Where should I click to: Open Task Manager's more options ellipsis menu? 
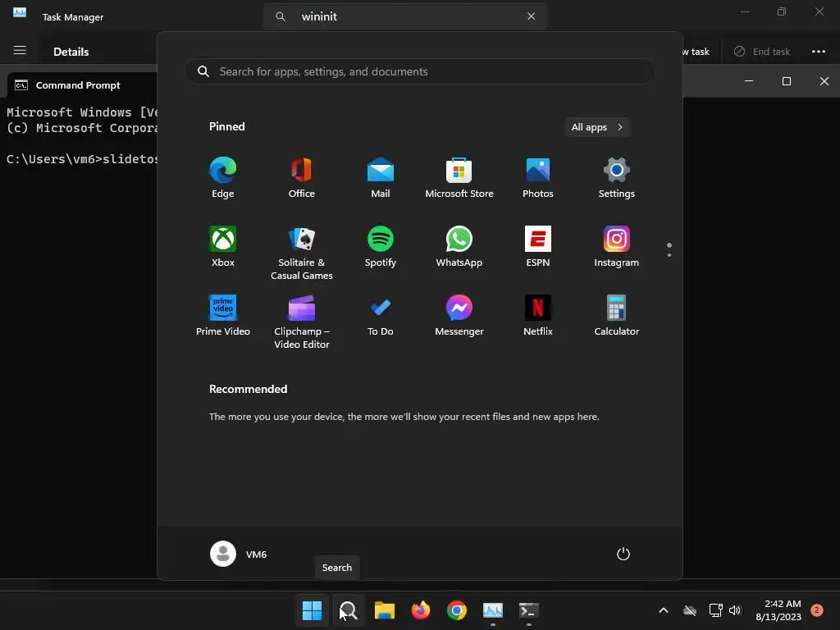tap(818, 52)
